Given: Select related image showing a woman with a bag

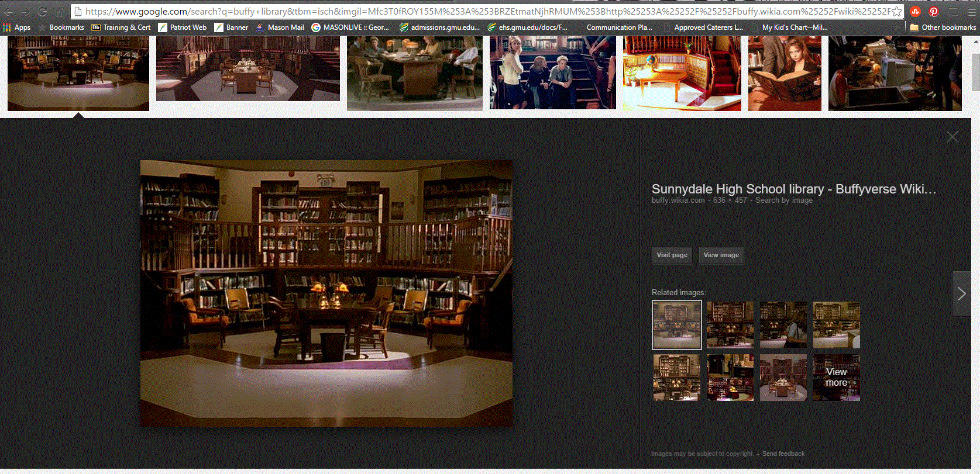Looking at the screenshot, I should coord(783,325).
